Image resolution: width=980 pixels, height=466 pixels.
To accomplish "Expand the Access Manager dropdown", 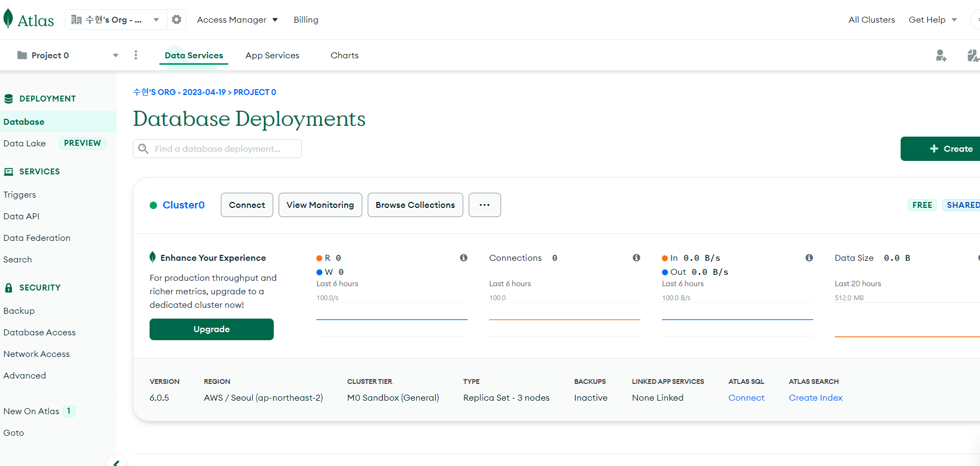I will [237, 19].
